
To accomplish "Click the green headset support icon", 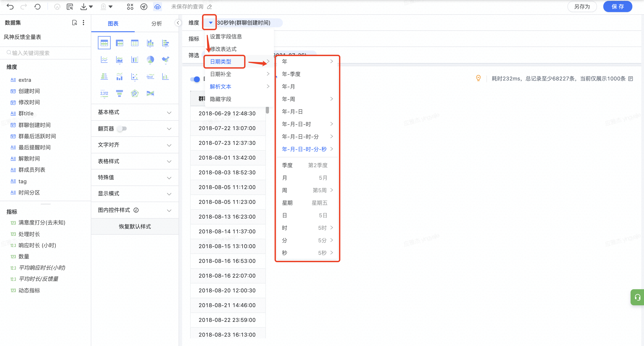I will coord(638,297).
